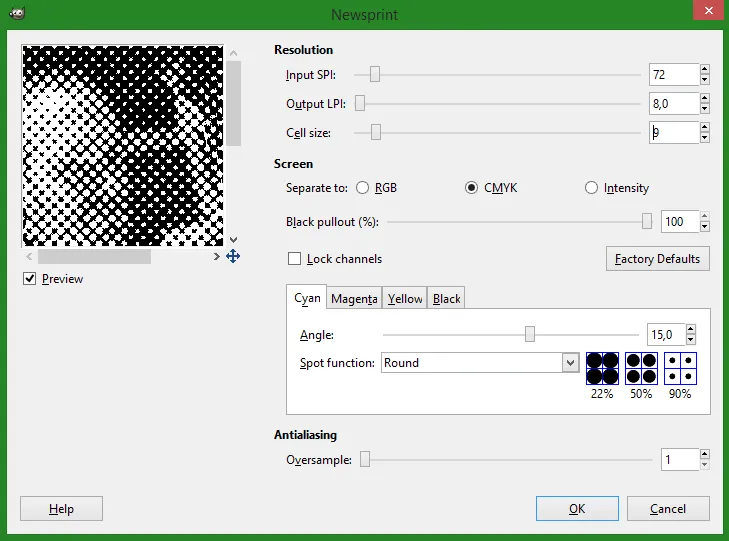The width and height of the screenshot is (729, 541).
Task: Increase Cell size with up arrow
Action: (705, 127)
